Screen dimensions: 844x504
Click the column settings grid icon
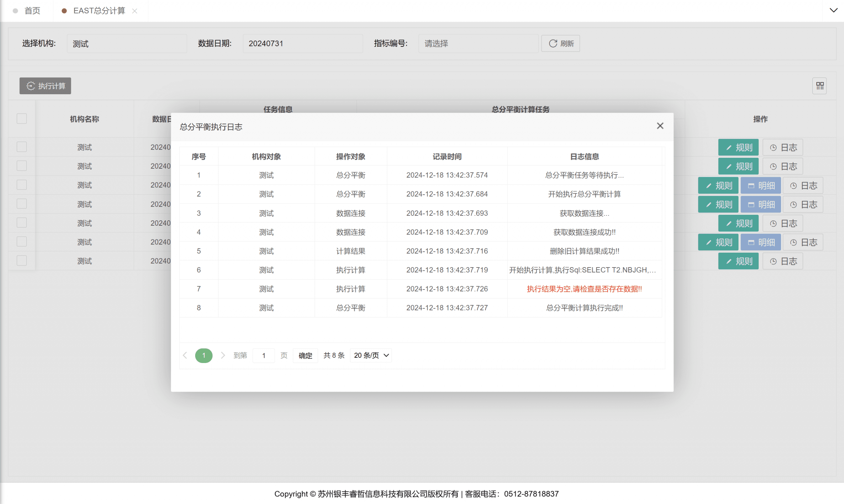[820, 86]
